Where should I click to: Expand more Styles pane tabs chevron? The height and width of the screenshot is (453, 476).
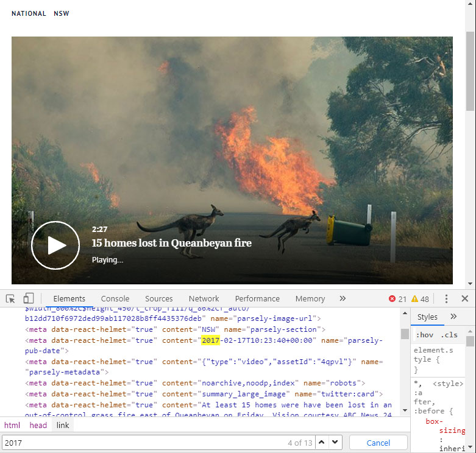pos(453,317)
